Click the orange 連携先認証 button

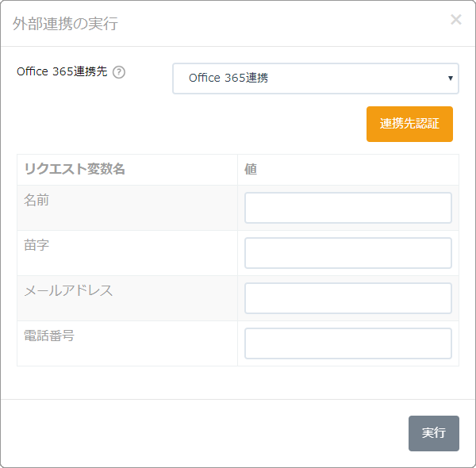pos(409,124)
